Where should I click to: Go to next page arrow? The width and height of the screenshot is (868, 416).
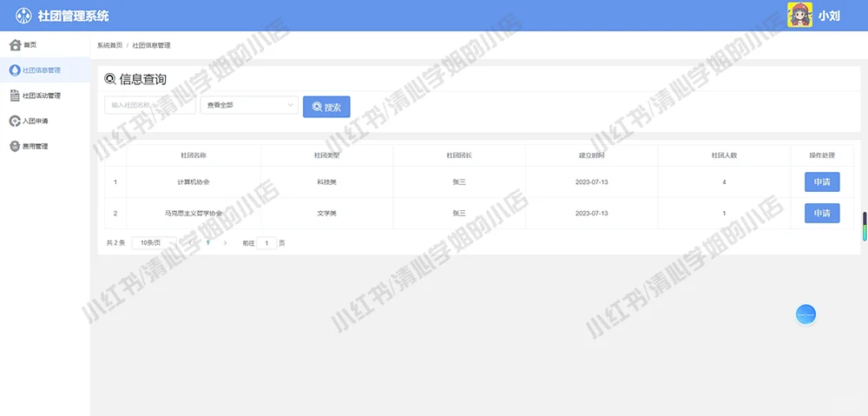(225, 242)
